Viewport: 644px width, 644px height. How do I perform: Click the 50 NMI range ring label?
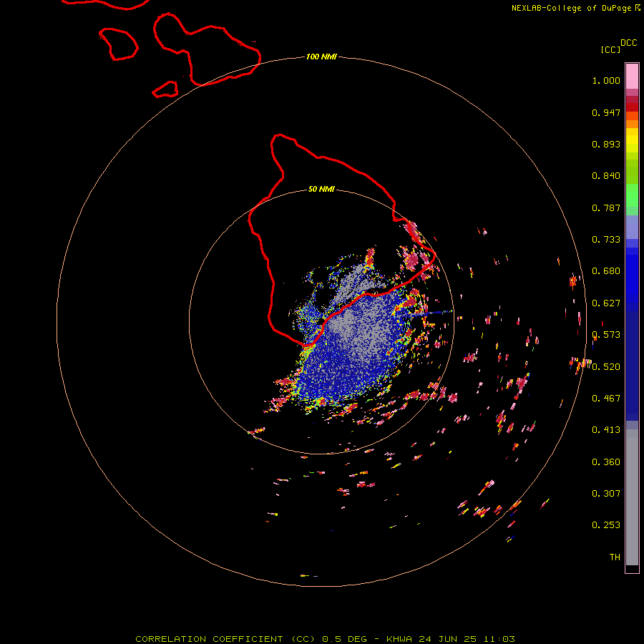click(321, 189)
